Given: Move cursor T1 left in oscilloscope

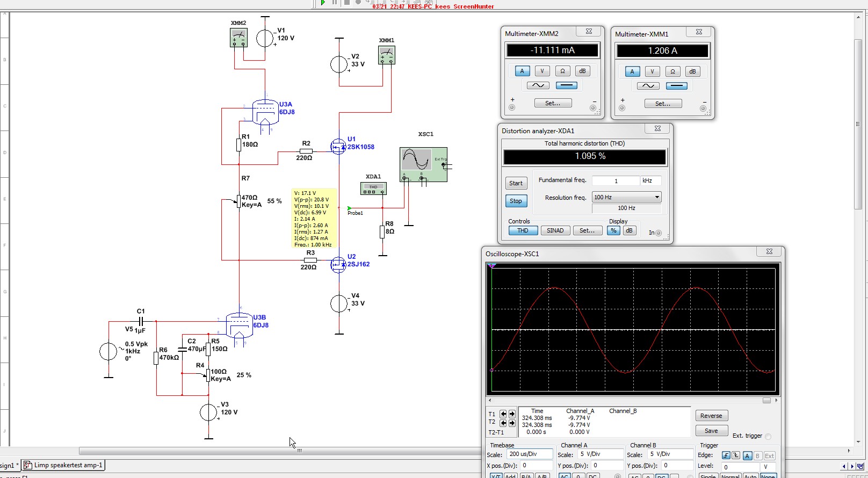Looking at the screenshot, I should [x=503, y=414].
